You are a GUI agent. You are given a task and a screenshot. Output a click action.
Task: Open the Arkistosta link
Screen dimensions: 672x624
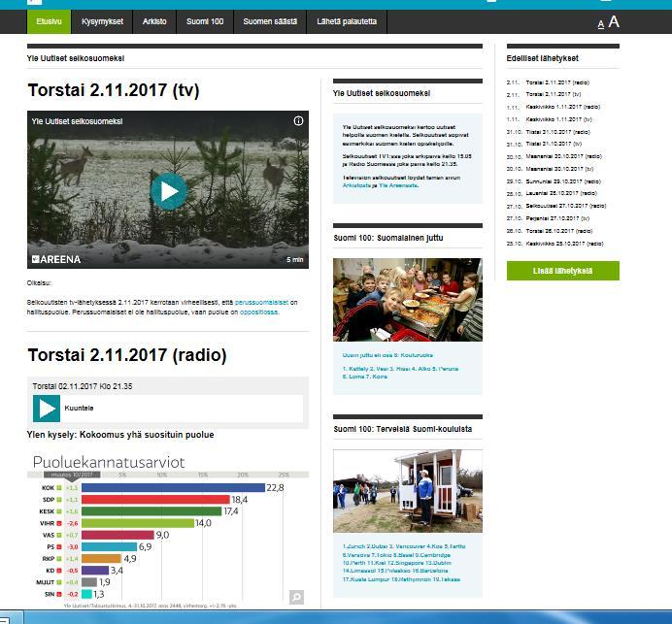pyautogui.click(x=356, y=185)
